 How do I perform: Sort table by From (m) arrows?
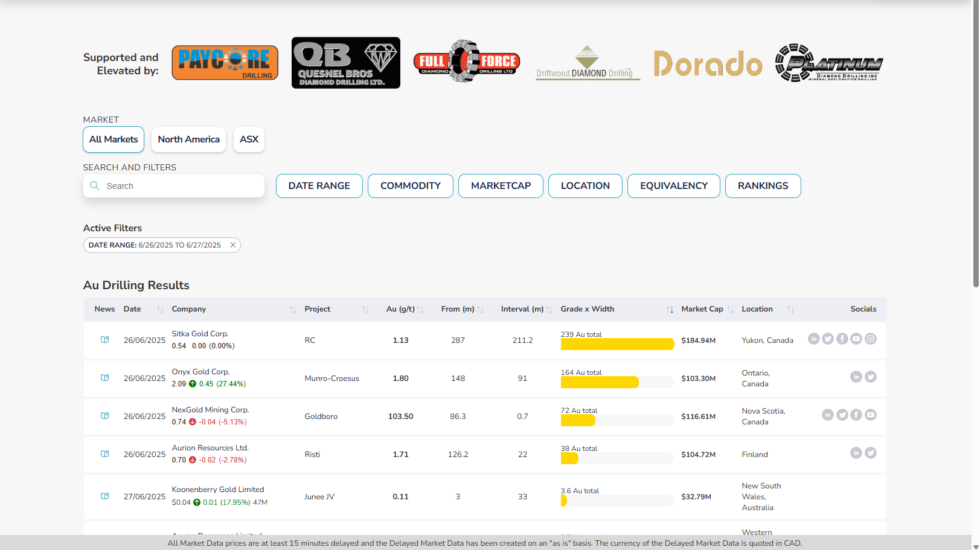[x=481, y=310]
